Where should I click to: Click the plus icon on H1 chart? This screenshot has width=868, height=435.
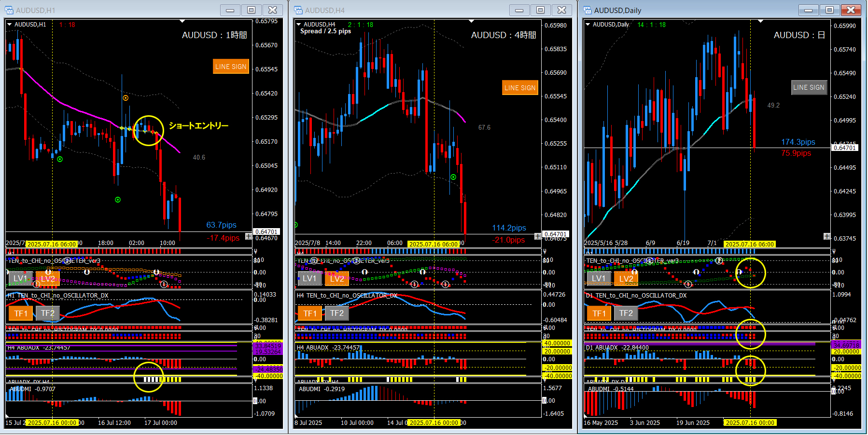pos(249,236)
